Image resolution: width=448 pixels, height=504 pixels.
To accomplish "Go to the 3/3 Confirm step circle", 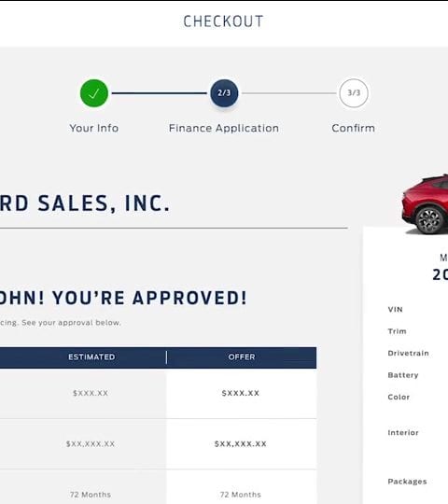I will [x=354, y=93].
